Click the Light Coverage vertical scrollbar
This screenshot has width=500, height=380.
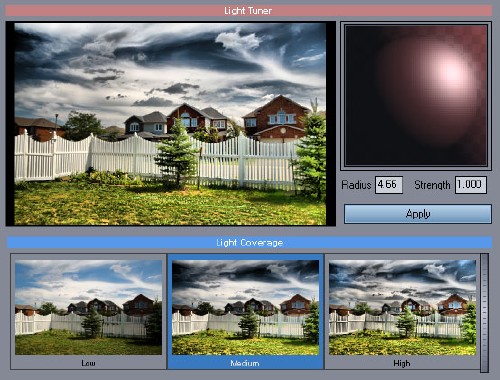(x=485, y=312)
